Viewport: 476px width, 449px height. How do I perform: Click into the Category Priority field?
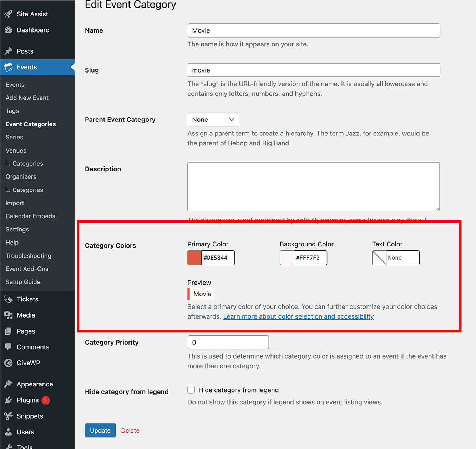[x=228, y=342]
